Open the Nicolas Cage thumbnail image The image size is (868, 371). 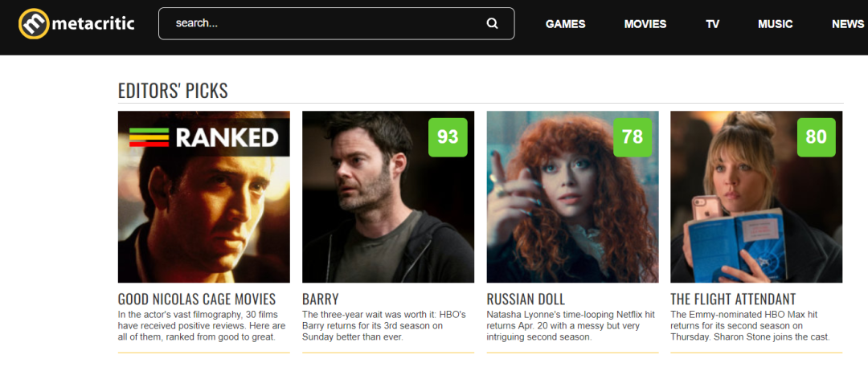[203, 197]
